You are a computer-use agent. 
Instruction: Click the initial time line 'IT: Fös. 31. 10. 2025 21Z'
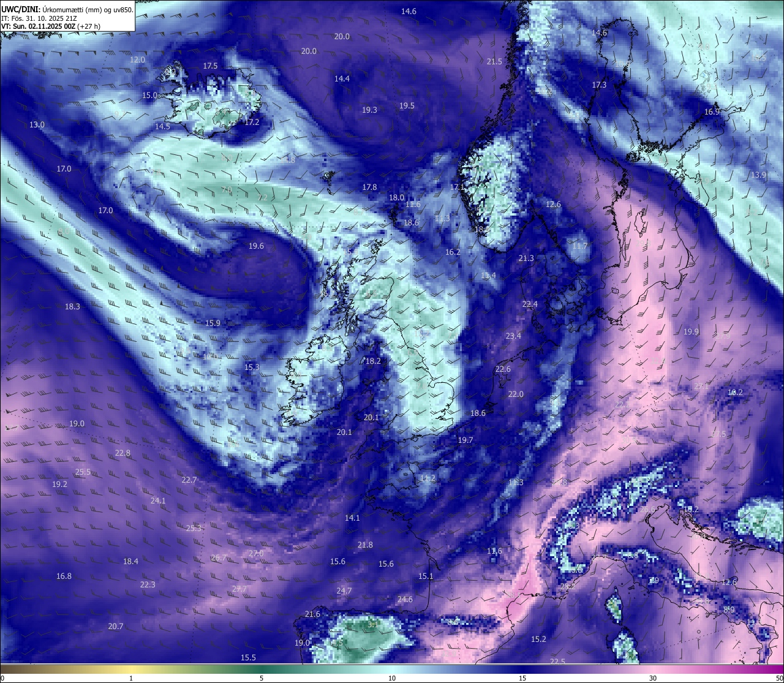(39, 18)
